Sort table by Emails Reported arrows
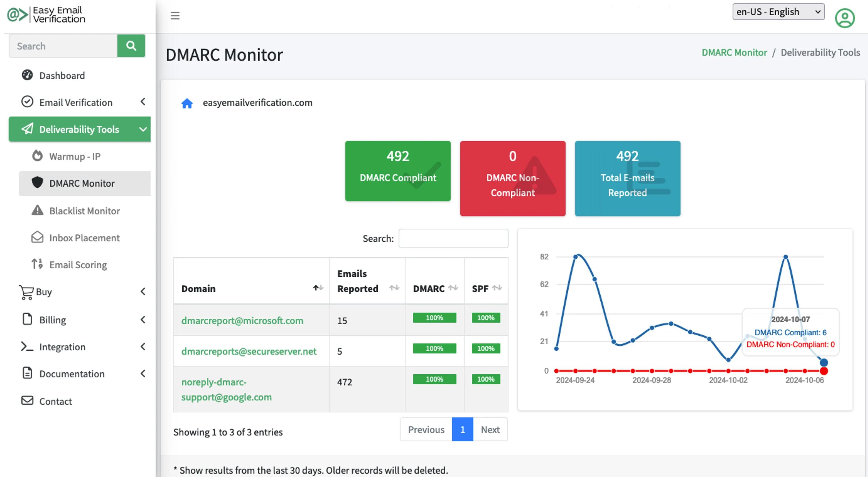This screenshot has width=868, height=488. tap(394, 288)
